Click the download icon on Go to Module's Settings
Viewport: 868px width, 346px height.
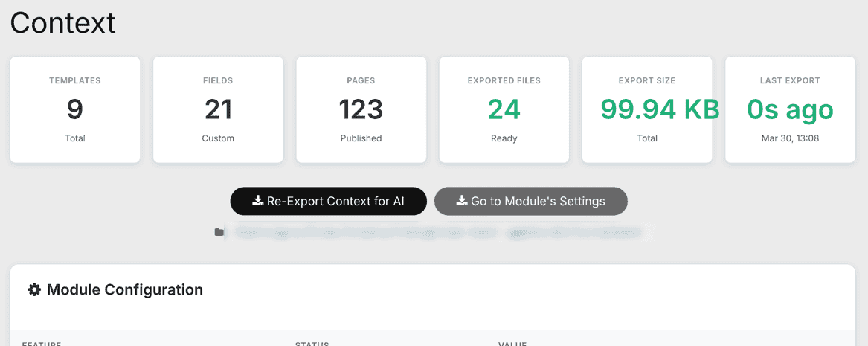pyautogui.click(x=462, y=201)
